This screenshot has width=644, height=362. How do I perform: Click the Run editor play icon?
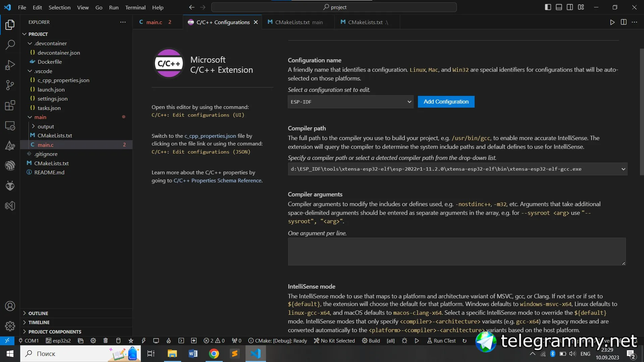point(612,22)
